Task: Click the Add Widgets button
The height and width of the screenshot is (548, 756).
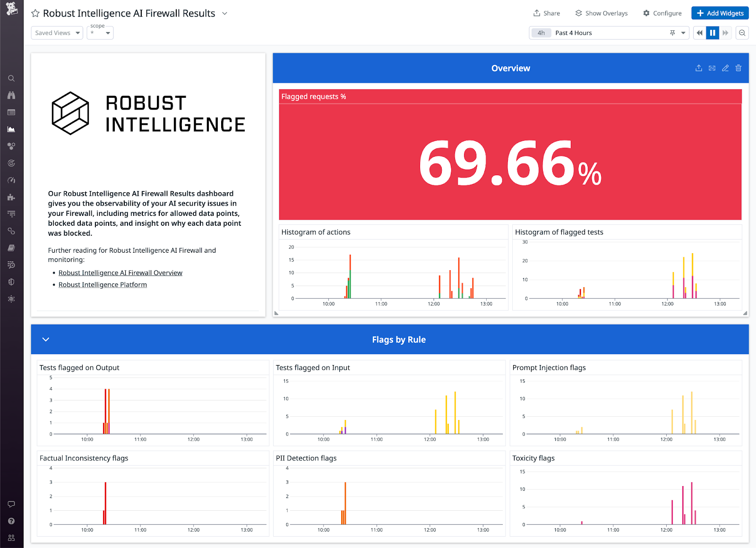Action: coord(720,13)
